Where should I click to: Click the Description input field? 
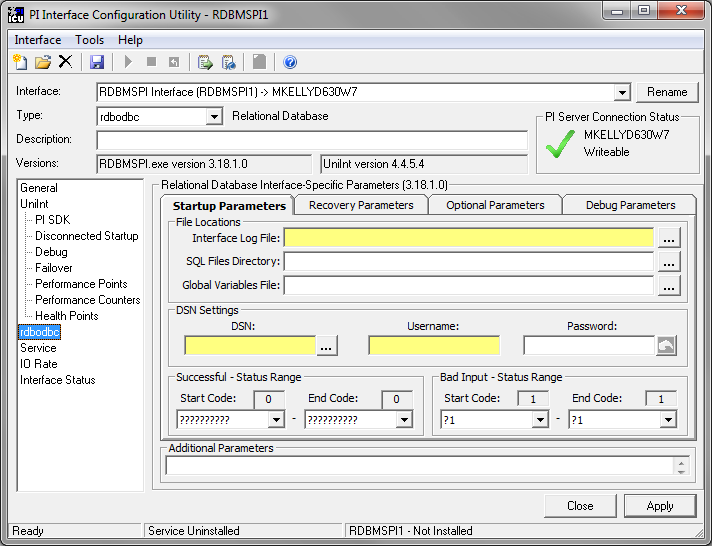click(x=312, y=140)
